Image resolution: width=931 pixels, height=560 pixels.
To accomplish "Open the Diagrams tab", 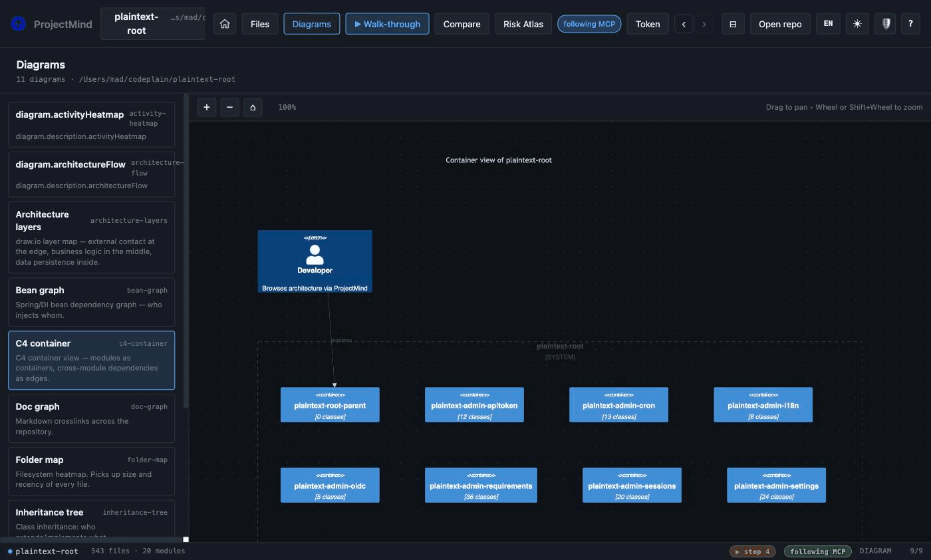I will pos(312,24).
